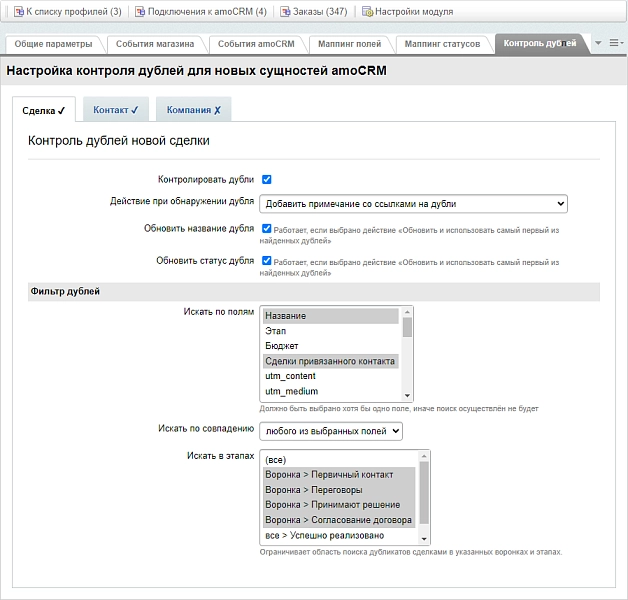Go to Заказы (347) link

320,12
